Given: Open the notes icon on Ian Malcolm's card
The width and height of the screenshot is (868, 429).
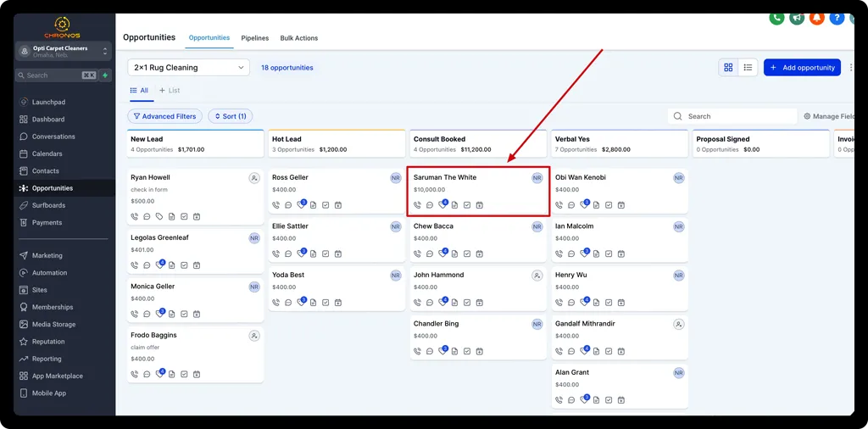Looking at the screenshot, I should click(596, 253).
